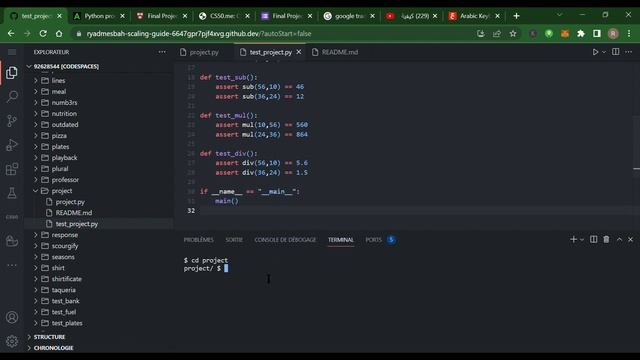Kill the terminal with trash icon
Image resolution: width=640 pixels, height=360 pixels.
pos(607,240)
